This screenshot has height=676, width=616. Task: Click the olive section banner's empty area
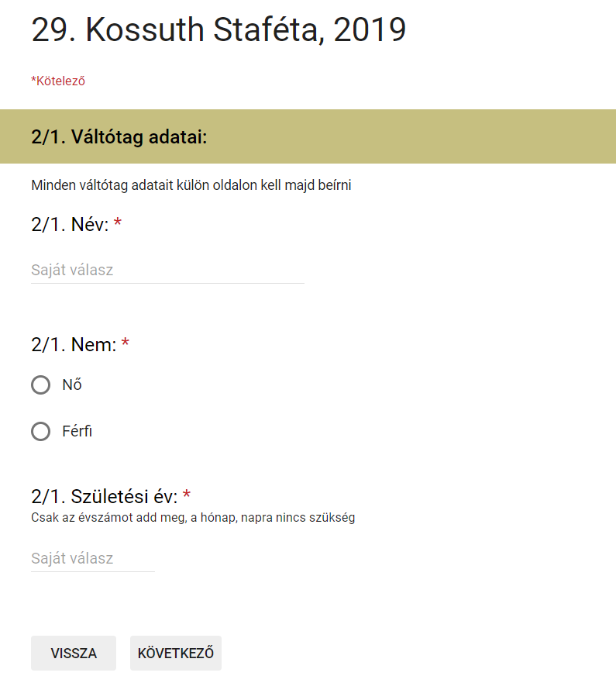point(409,136)
